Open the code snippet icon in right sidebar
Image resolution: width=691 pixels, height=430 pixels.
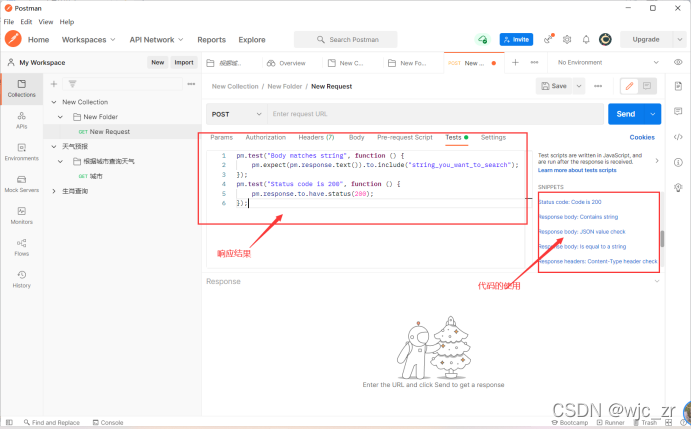point(678,137)
